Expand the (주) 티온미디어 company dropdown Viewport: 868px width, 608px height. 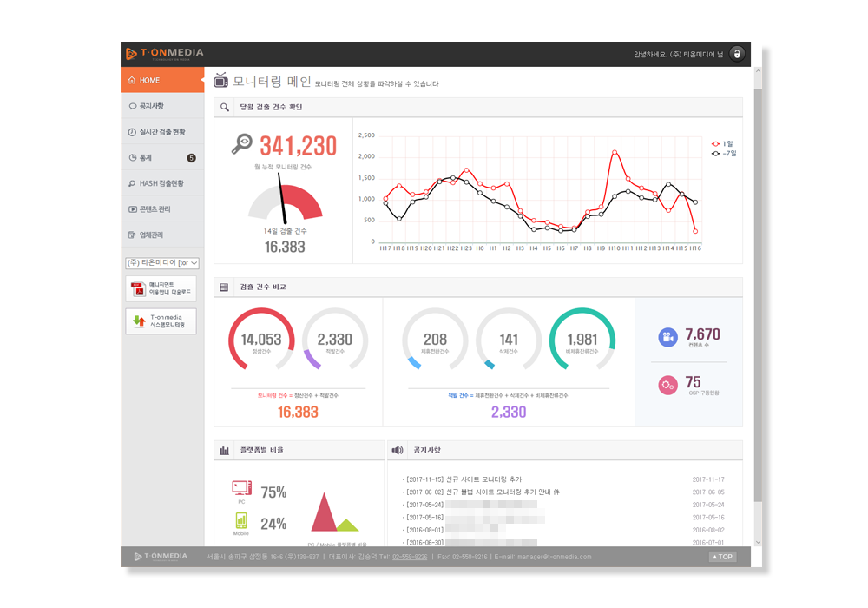[162, 262]
